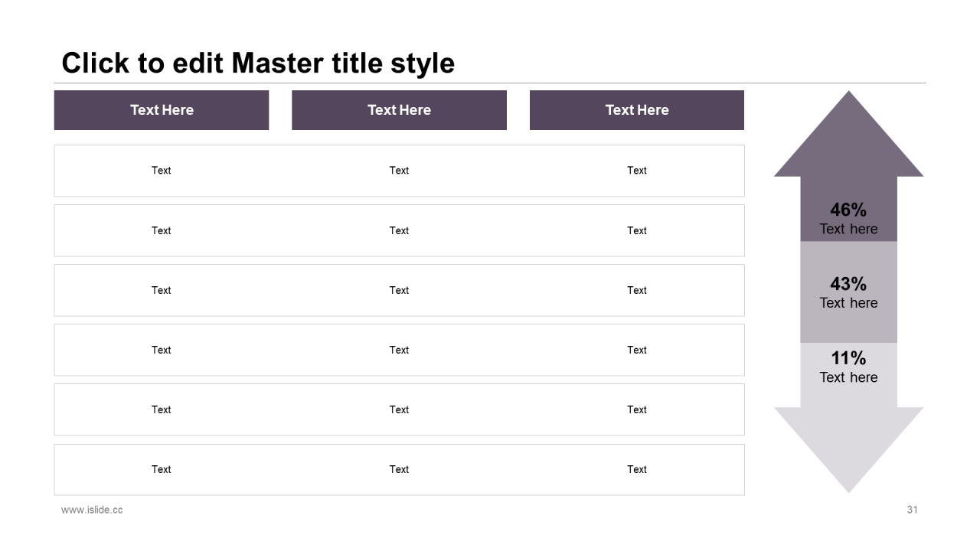This screenshot has width=980, height=551.
Task: Select the light gray down arrowhead
Action: click(x=848, y=448)
